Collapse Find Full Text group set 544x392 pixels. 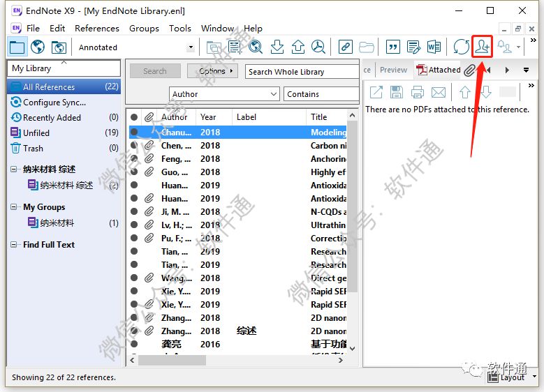point(13,244)
